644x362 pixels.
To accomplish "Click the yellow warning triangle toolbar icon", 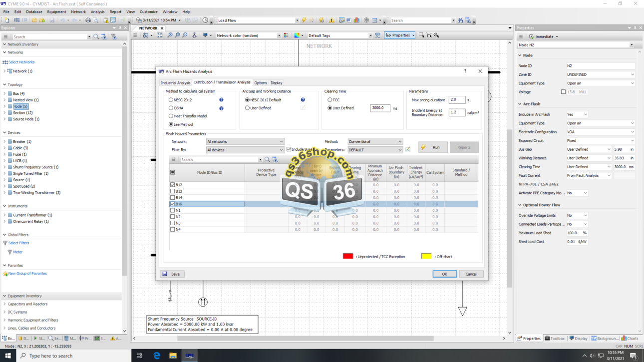I will tap(332, 20).
